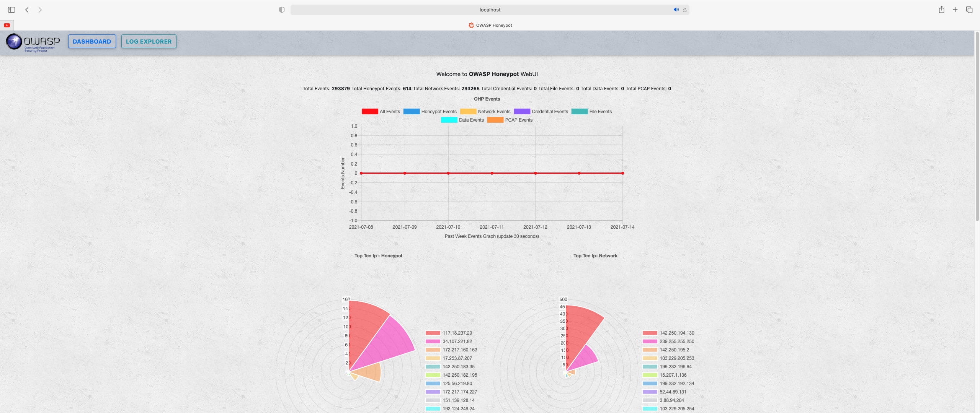Go back with the browser arrow
Viewport: 980px width, 413px height.
(27, 10)
